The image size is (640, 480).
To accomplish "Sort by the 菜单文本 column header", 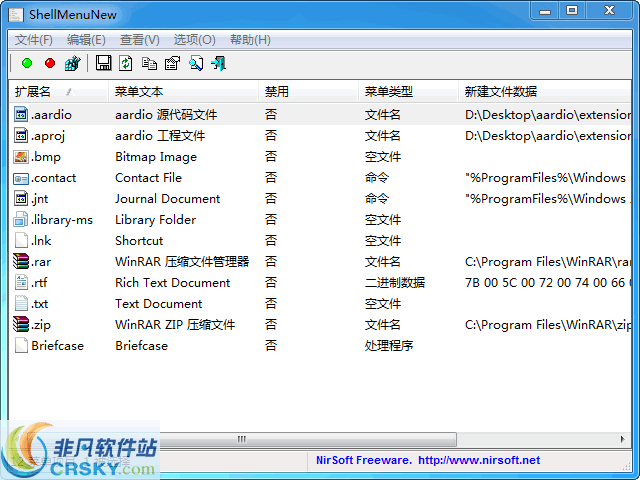I will click(183, 91).
